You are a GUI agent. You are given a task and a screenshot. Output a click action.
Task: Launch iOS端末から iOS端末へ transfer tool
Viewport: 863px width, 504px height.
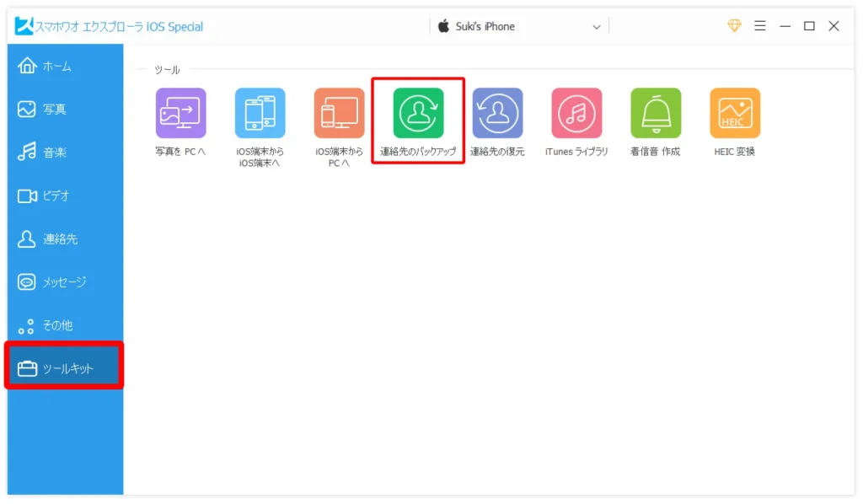tap(260, 114)
